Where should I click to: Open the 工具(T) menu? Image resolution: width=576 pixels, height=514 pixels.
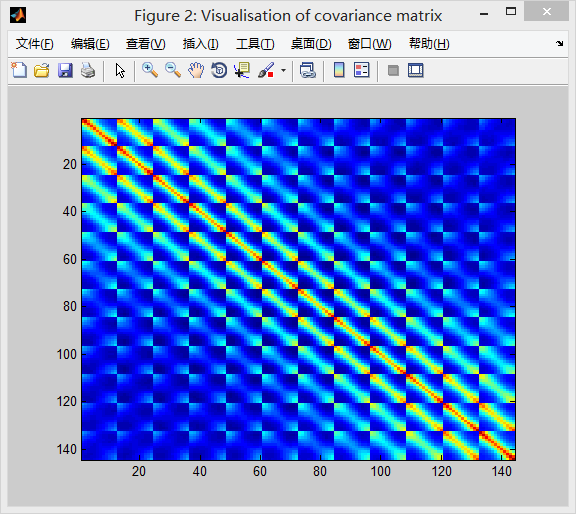[x=255, y=44]
